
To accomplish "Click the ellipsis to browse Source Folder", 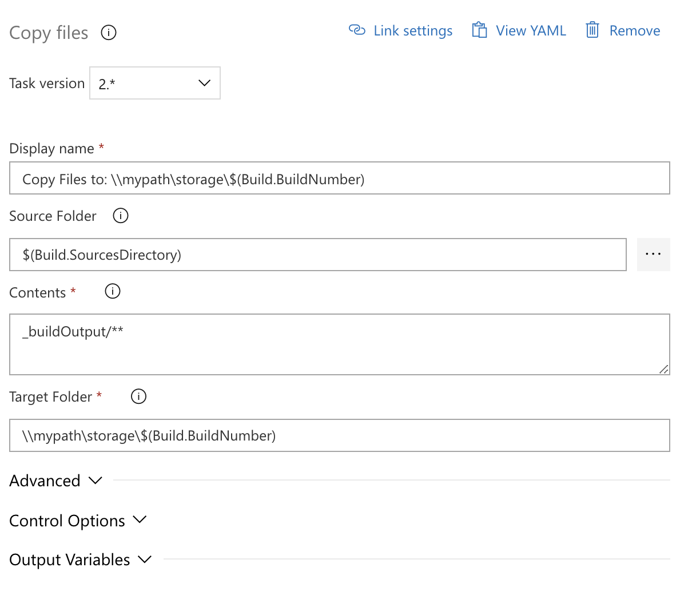I will coord(653,254).
